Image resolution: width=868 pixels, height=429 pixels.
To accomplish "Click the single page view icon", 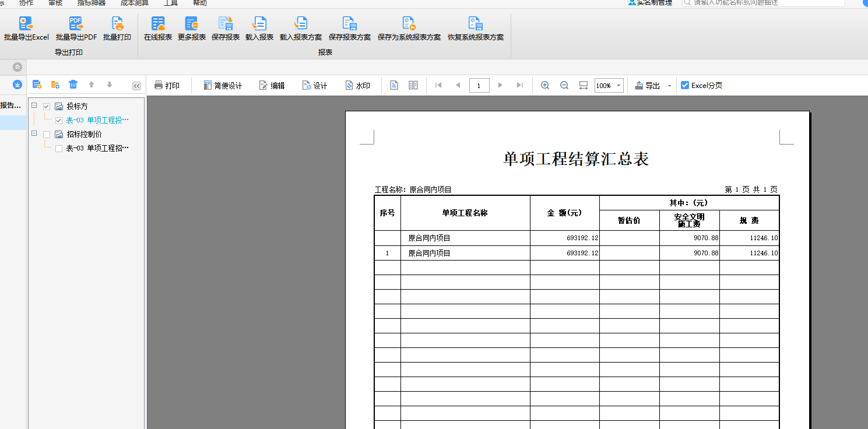I will [394, 85].
